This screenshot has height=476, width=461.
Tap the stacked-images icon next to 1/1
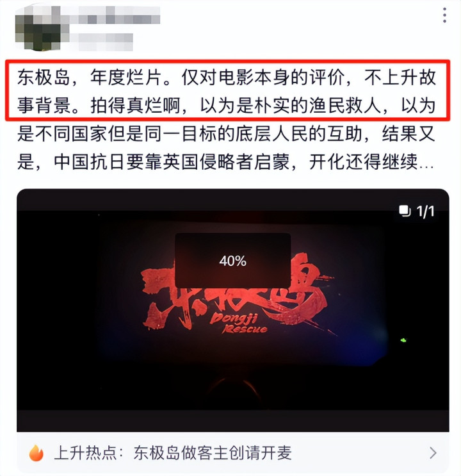[x=405, y=211]
